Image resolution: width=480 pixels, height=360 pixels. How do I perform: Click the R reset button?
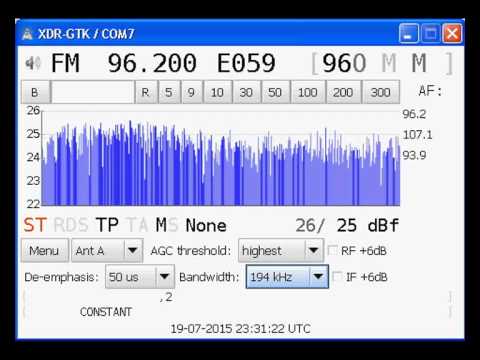[145, 92]
